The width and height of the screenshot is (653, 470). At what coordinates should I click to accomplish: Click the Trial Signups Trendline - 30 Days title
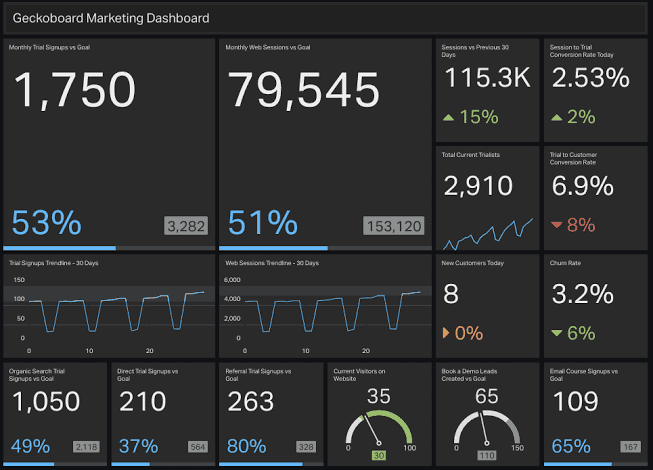[x=54, y=263]
